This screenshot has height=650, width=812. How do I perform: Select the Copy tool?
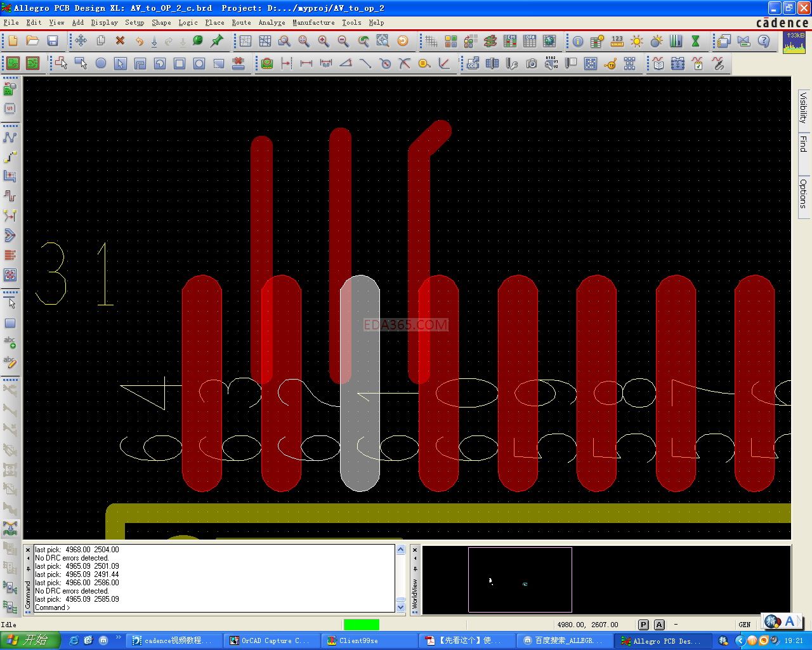tap(100, 41)
